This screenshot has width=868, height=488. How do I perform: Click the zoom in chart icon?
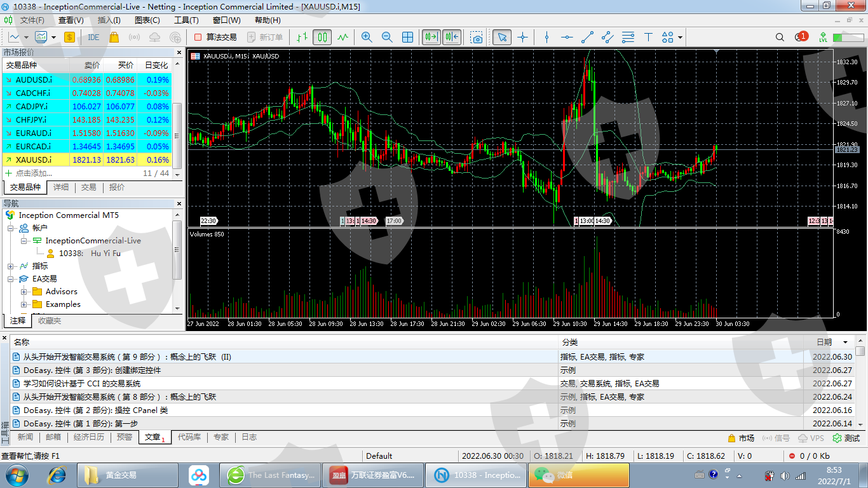[367, 37]
